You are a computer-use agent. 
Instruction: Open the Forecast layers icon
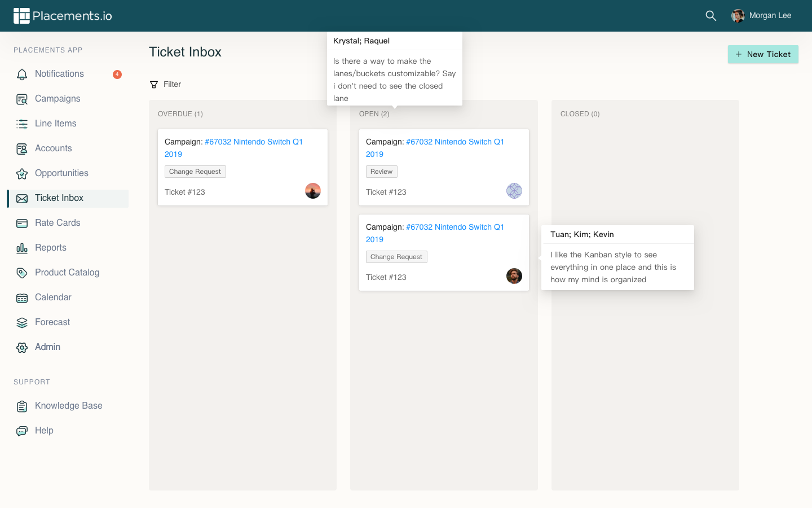pos(22,323)
